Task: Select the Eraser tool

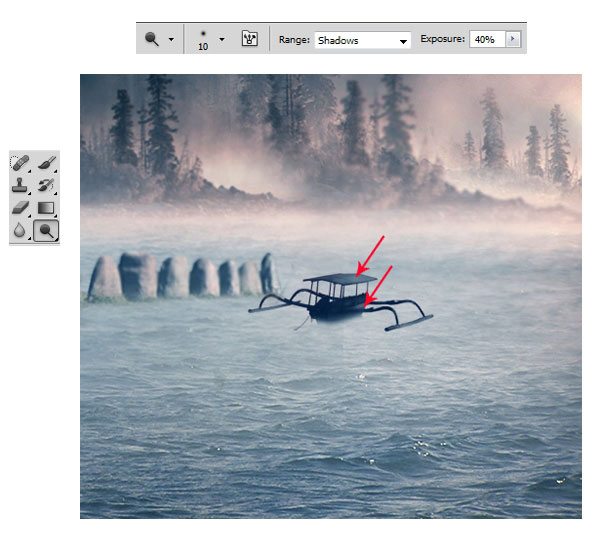Action: click(x=20, y=208)
